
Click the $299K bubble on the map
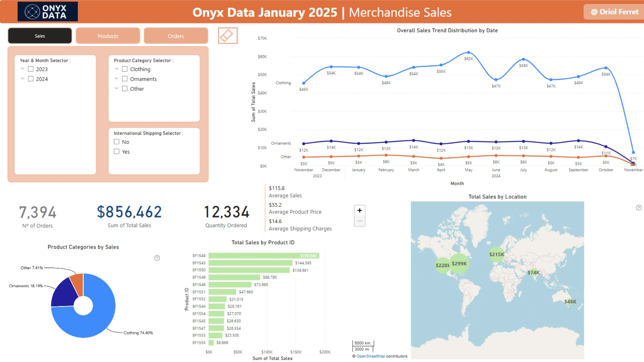(x=459, y=264)
